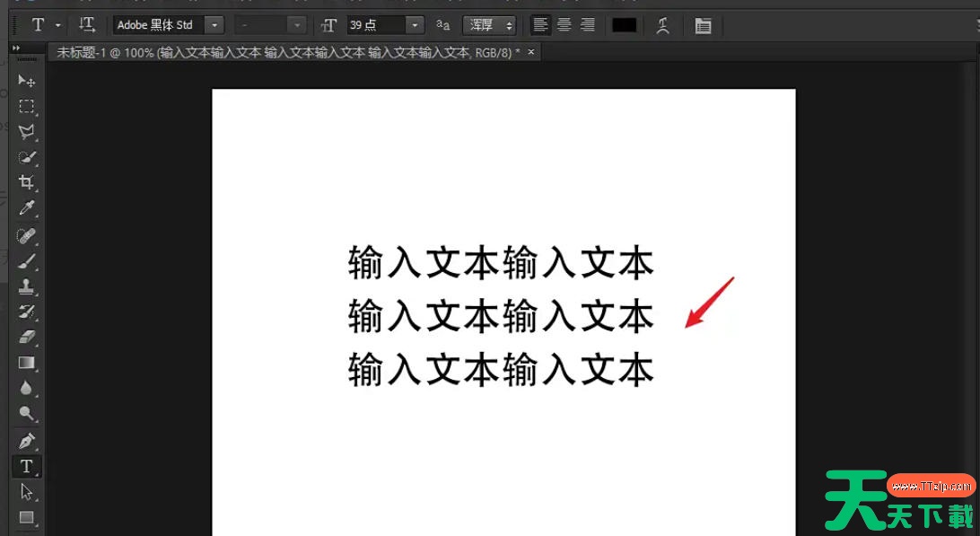Select the Rectangle shape tool

tap(26, 518)
